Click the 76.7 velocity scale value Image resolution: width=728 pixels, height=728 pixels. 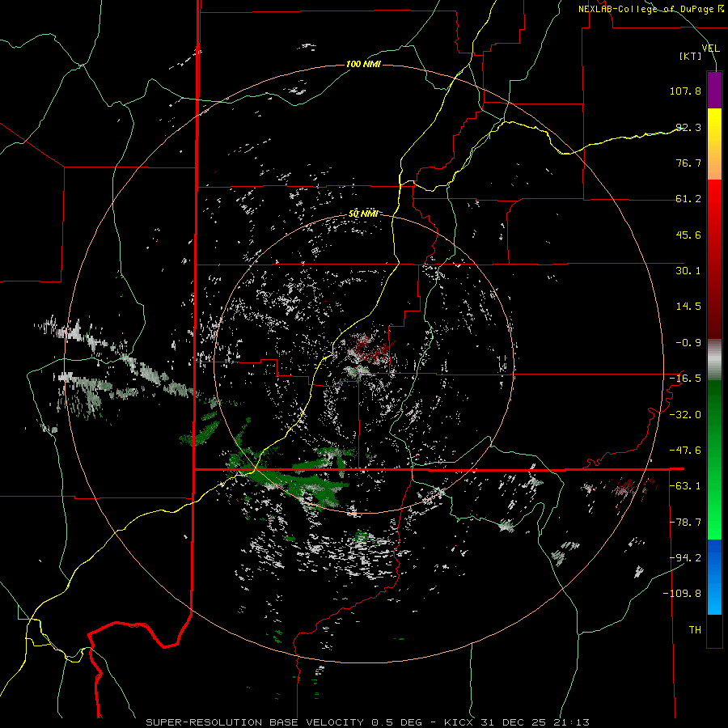pyautogui.click(x=688, y=163)
